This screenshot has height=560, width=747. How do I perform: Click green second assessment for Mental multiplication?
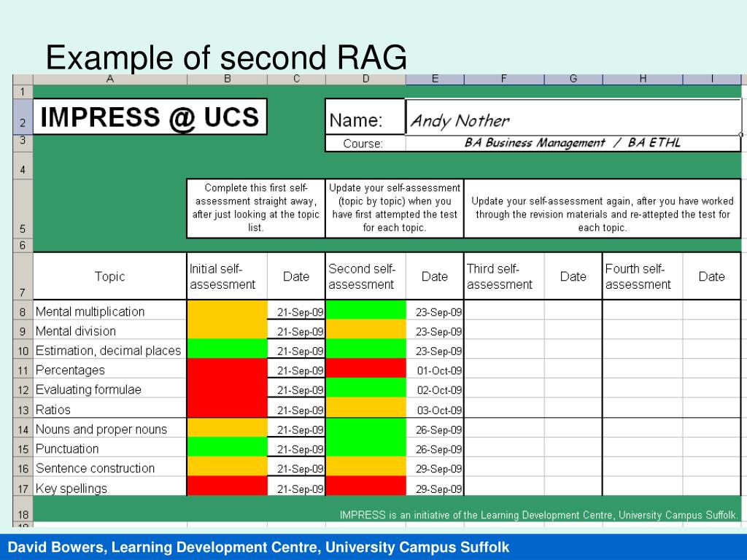click(366, 310)
